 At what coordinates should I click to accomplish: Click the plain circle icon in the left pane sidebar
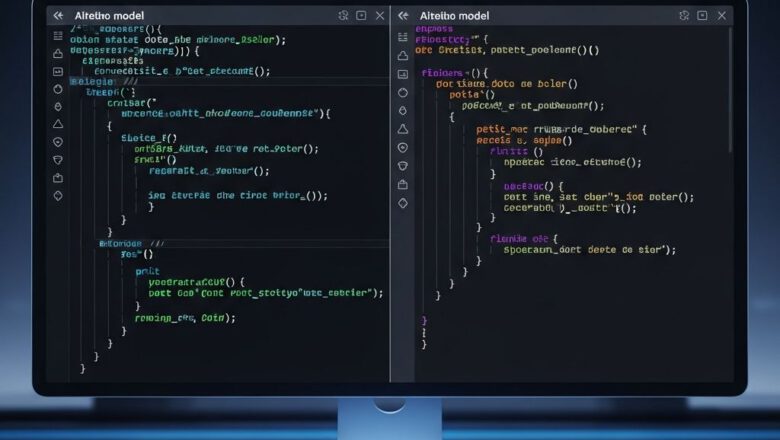click(x=58, y=89)
